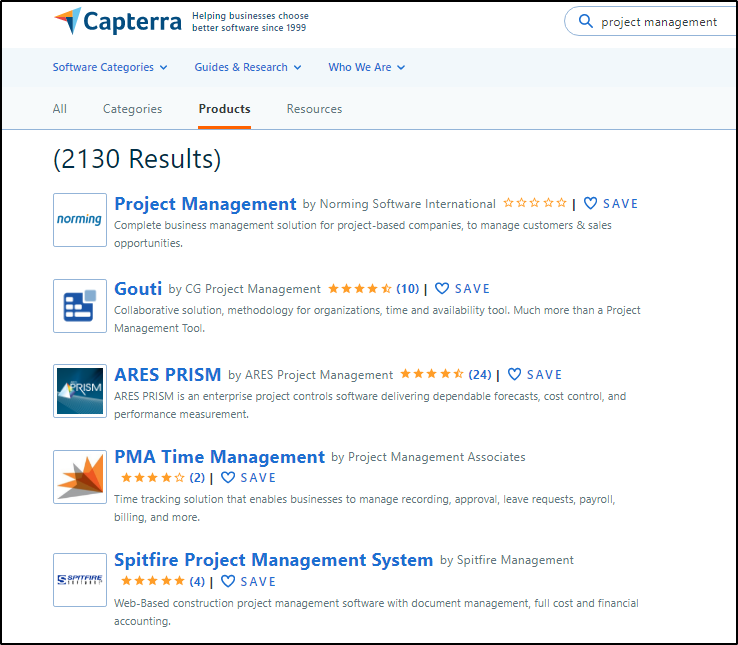Expand the Guides & Research dropdown
Screen dimensions: 738x645
click(x=248, y=67)
